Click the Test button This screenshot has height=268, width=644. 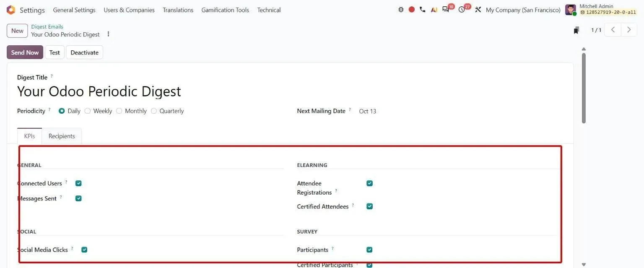(55, 52)
